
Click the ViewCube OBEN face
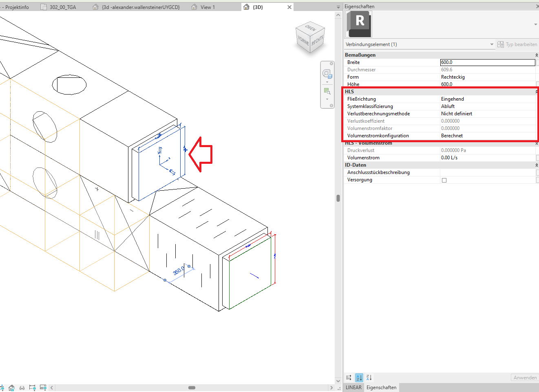click(x=310, y=28)
